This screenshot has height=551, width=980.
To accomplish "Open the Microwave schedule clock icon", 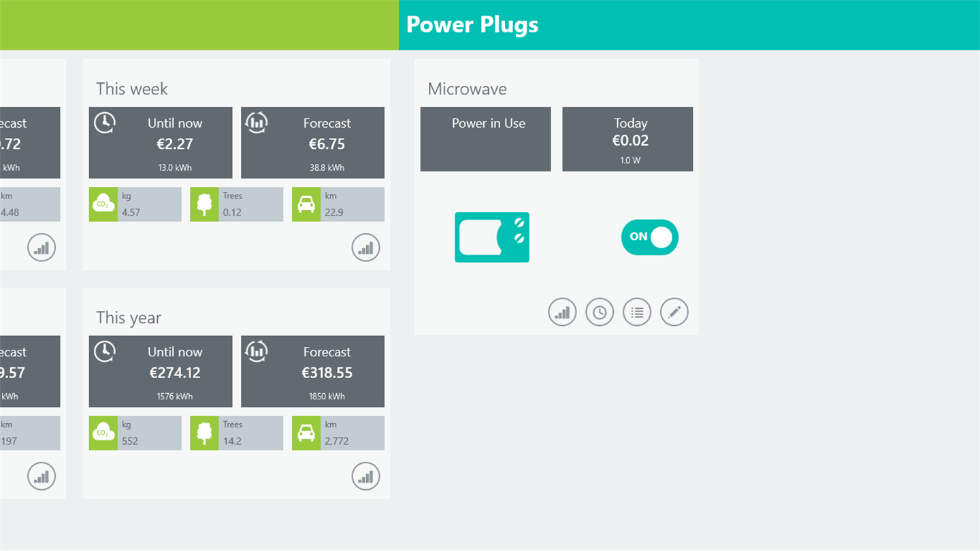I will [x=600, y=312].
